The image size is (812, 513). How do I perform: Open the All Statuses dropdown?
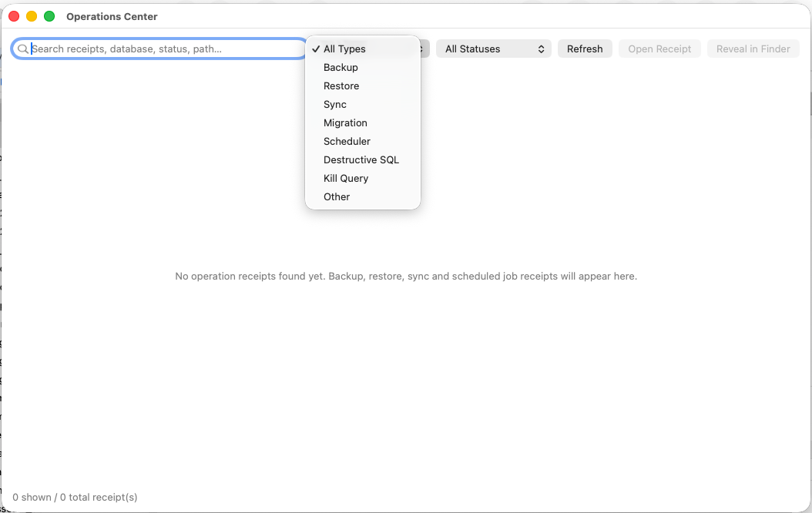(x=494, y=49)
